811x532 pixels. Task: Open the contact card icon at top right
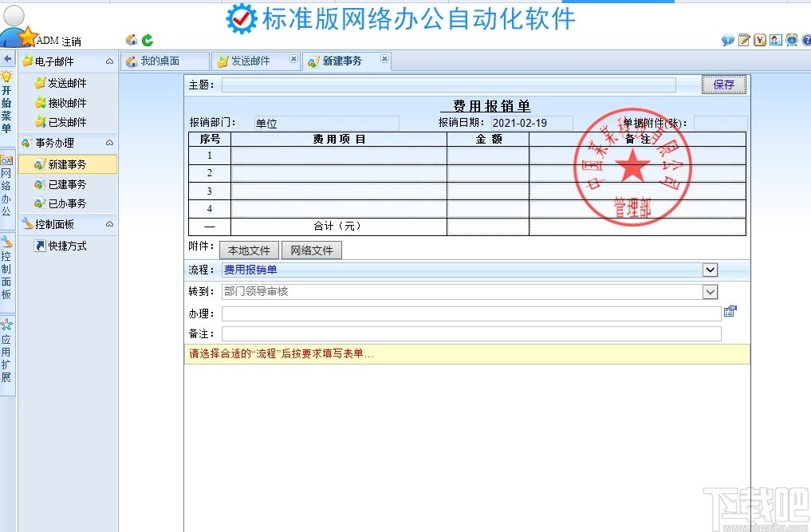tap(775, 40)
